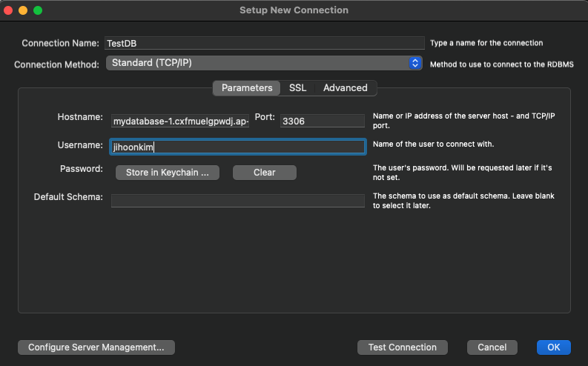Open Configure Server Management
The width and height of the screenshot is (588, 366).
(x=96, y=347)
